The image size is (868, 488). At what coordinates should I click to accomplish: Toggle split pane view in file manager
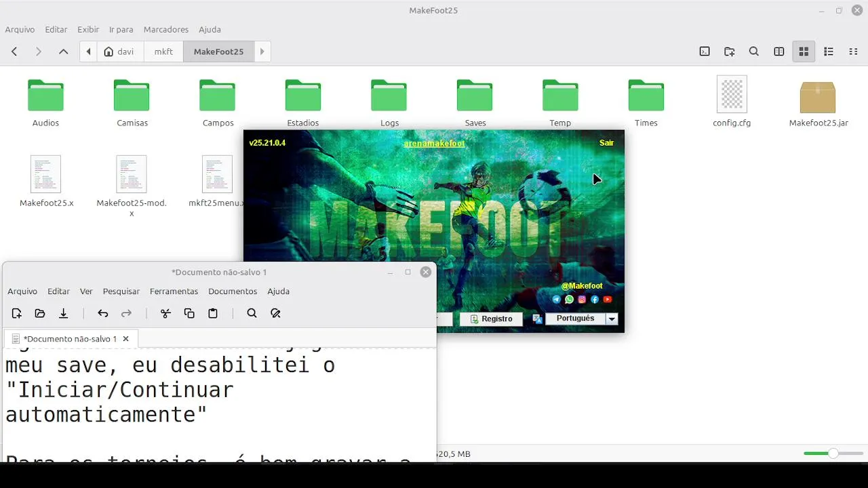coord(779,52)
